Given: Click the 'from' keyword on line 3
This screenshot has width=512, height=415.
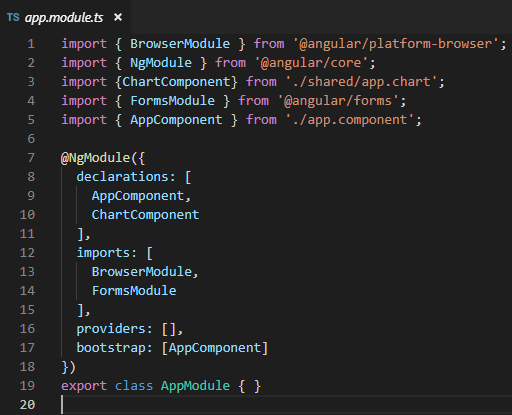Looking at the screenshot, I should 261,82.
